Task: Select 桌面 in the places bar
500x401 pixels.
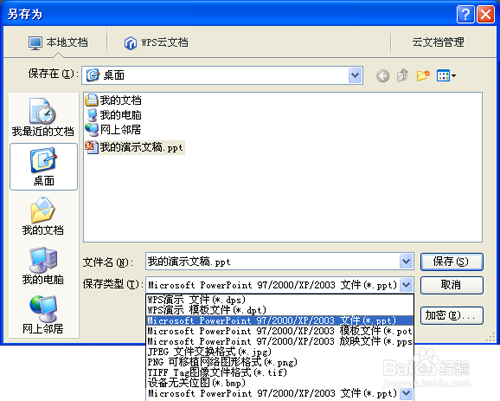Action: coord(44,167)
